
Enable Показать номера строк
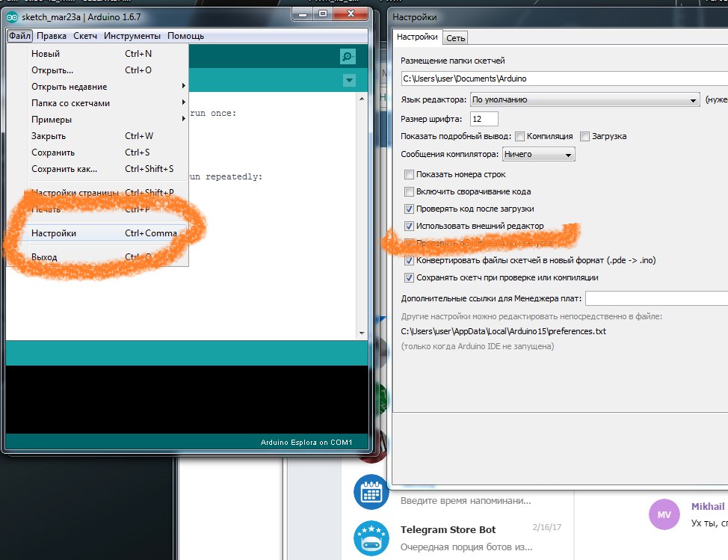(x=409, y=175)
